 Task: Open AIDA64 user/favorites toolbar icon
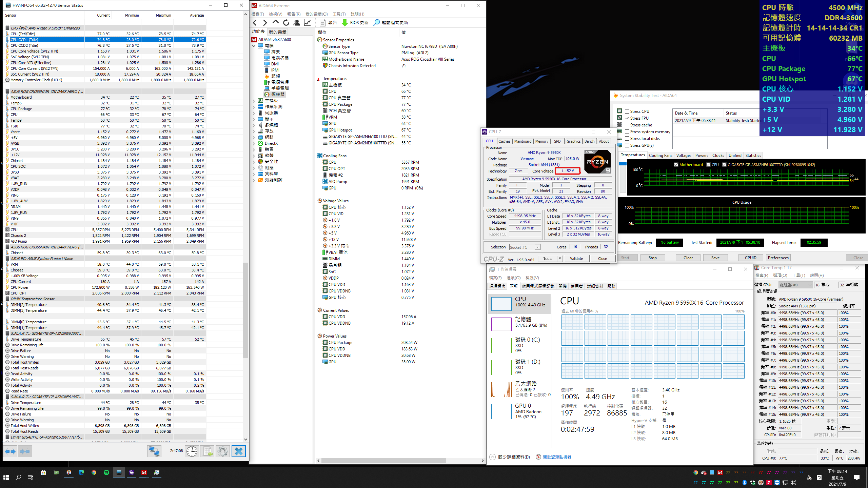pos(297,22)
